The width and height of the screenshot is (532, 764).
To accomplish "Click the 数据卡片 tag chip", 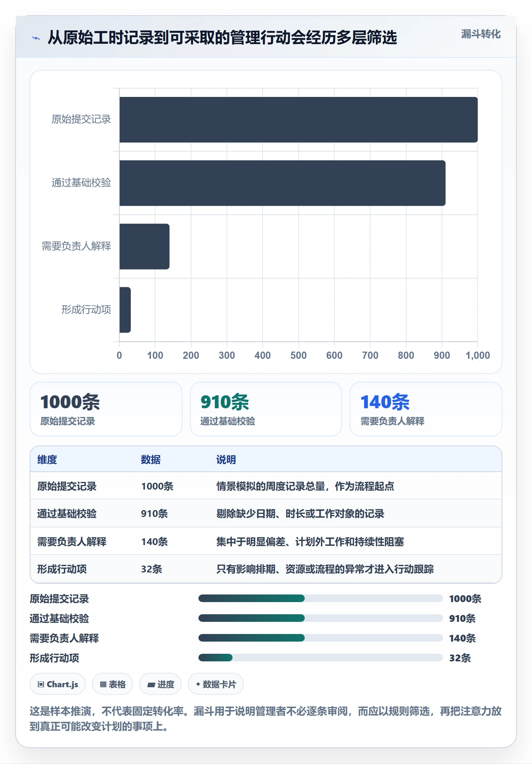I will [216, 684].
